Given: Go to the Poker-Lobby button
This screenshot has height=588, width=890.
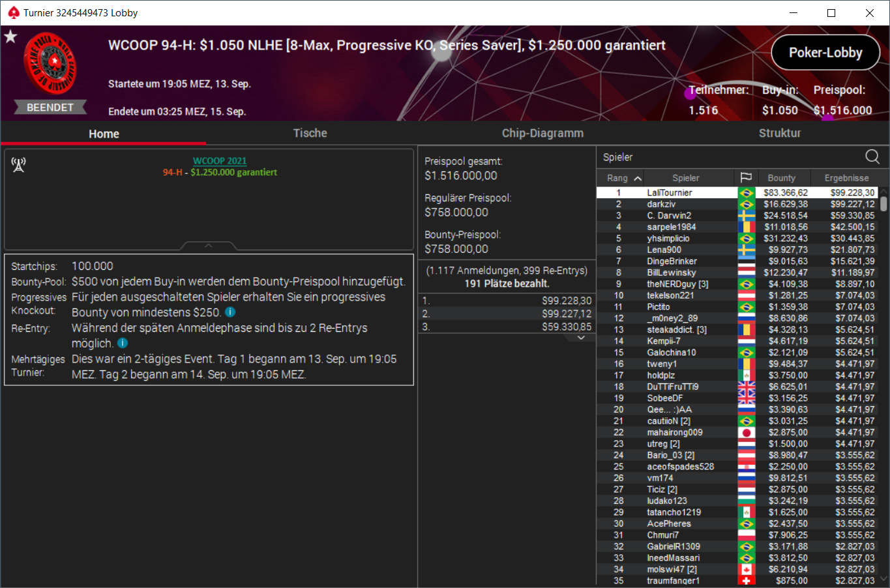Looking at the screenshot, I should [825, 53].
